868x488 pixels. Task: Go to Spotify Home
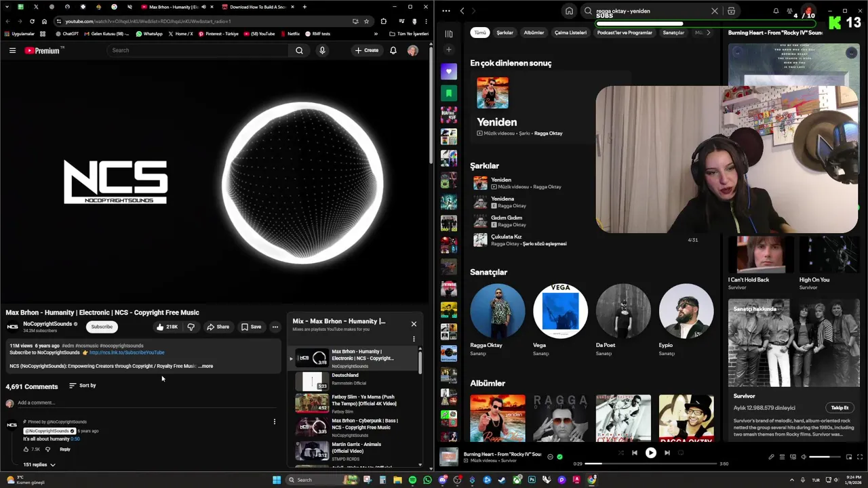click(x=569, y=11)
